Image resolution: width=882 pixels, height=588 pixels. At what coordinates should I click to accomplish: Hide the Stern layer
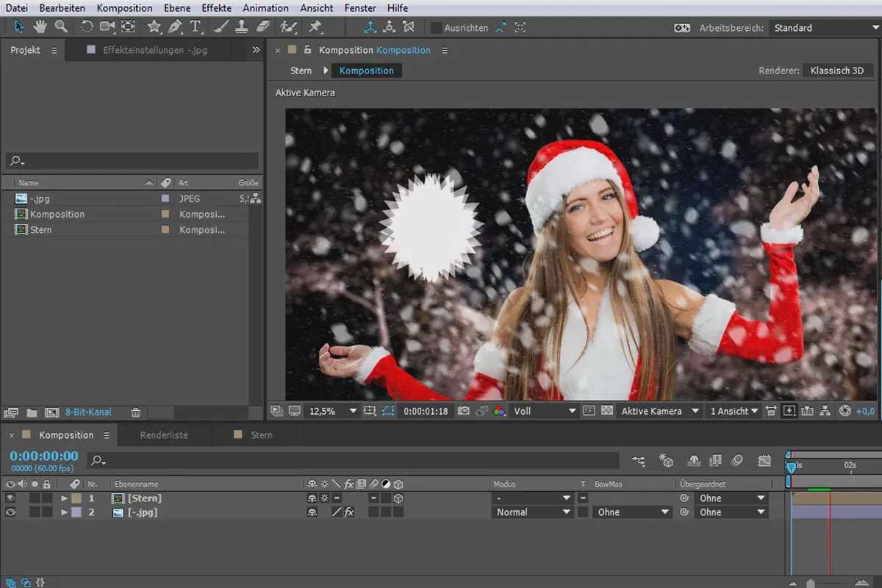pos(10,498)
